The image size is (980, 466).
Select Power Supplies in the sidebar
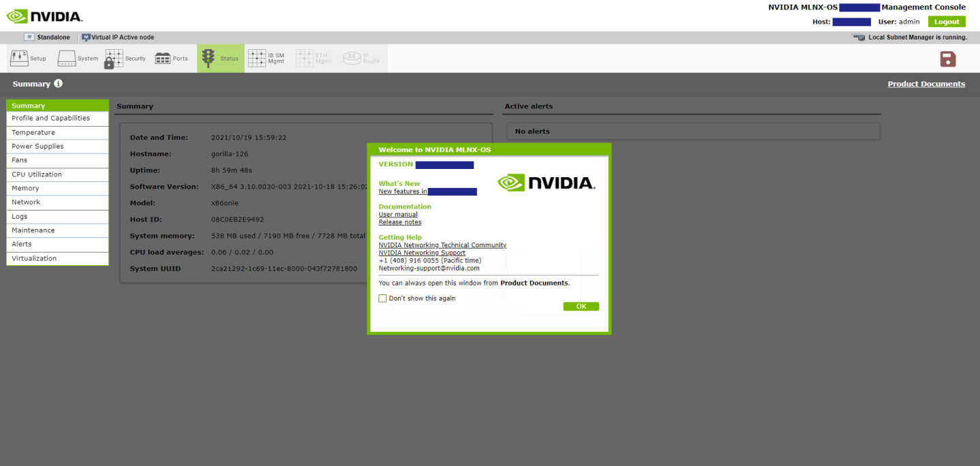(x=37, y=146)
